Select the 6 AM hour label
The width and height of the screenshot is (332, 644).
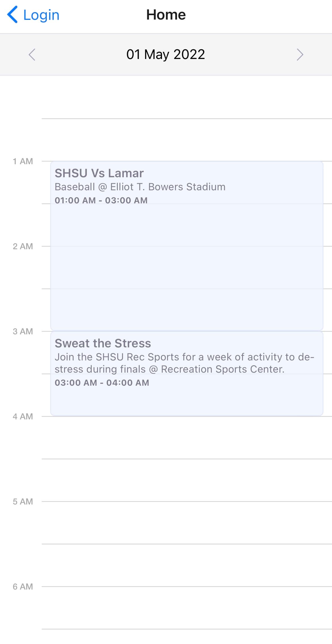click(23, 587)
